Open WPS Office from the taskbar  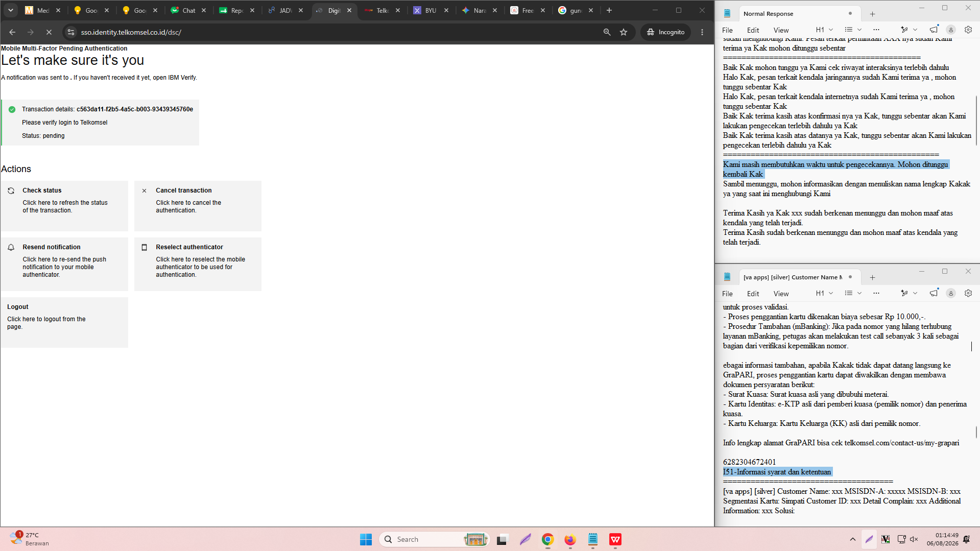pyautogui.click(x=615, y=539)
